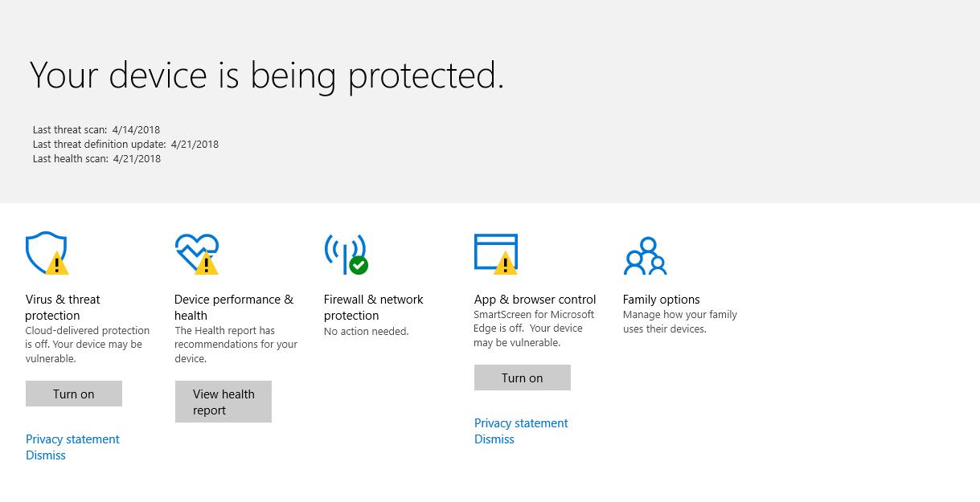Click the 'Your device is being protected.' heading
The width and height of the screenshot is (980, 502).
point(267,76)
